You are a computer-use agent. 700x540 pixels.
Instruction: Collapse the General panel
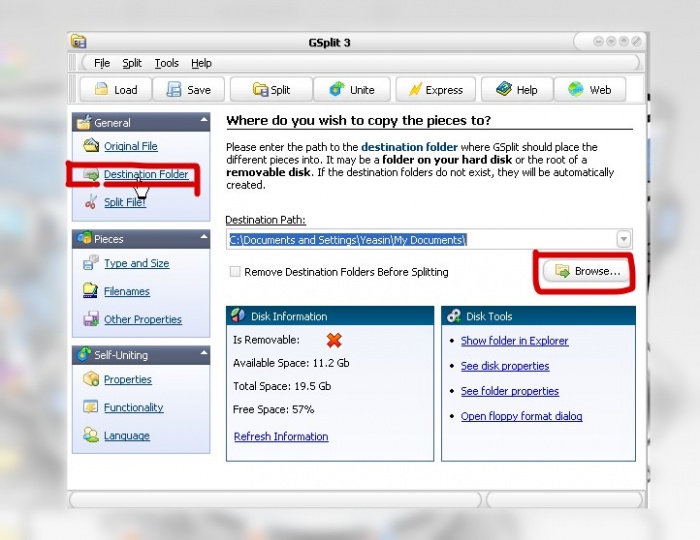pos(204,120)
